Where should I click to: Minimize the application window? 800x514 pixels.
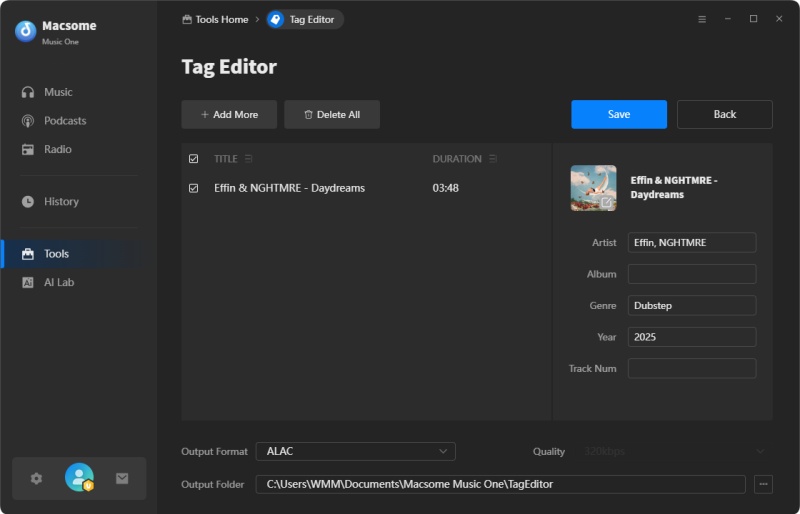click(x=728, y=19)
